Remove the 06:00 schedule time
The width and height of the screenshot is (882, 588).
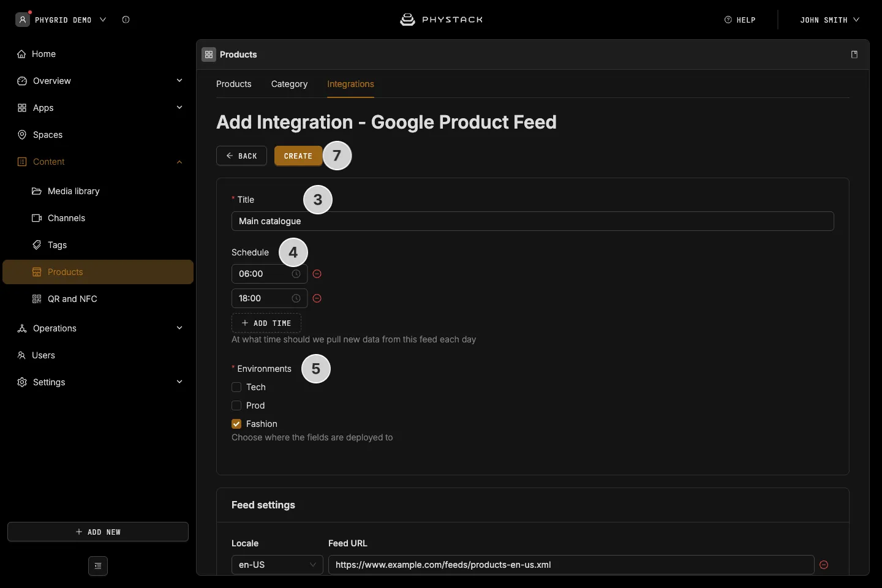tap(317, 274)
